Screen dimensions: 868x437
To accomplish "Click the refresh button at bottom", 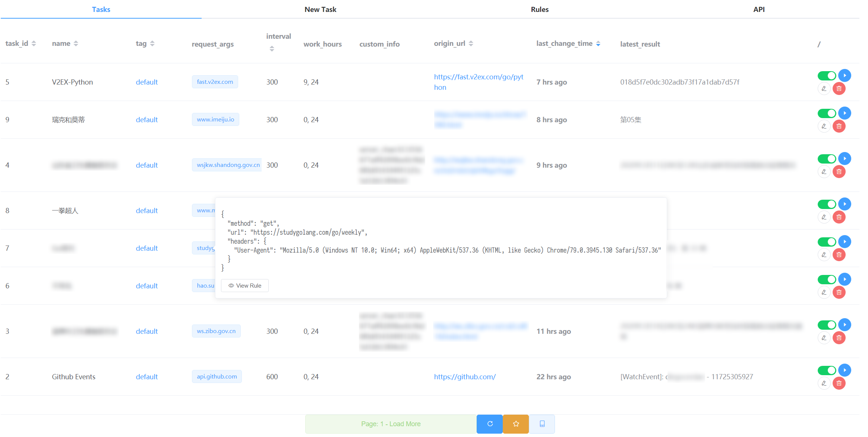I will coord(490,424).
